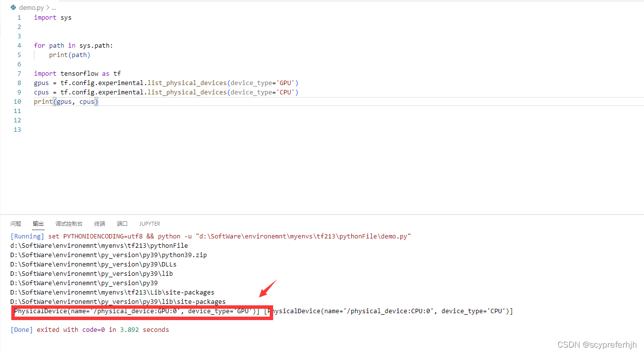Click the demo.py breadcrumb item
The width and height of the screenshot is (644, 354).
coord(31,8)
